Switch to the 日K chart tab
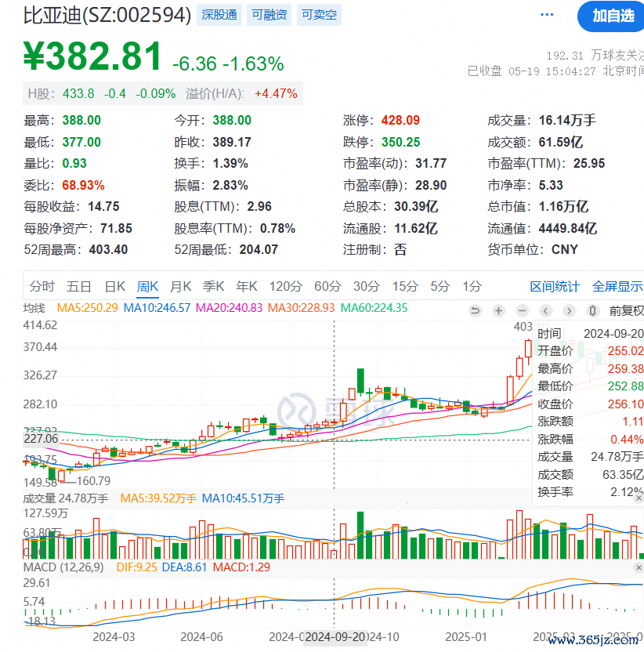 click(114, 286)
